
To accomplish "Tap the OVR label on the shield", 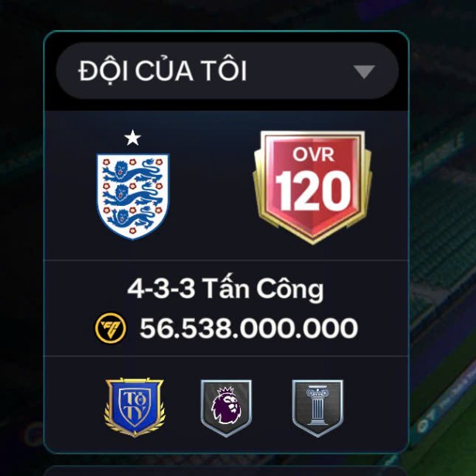I will (313, 154).
